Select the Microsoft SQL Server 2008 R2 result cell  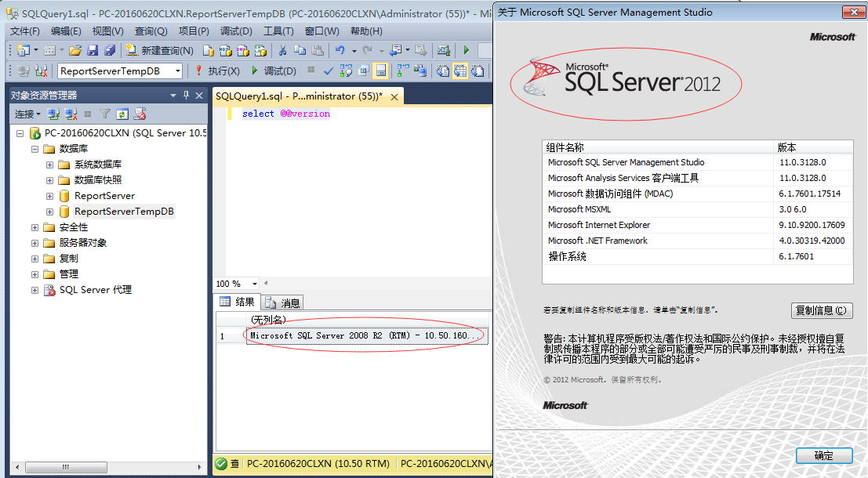coord(367,336)
